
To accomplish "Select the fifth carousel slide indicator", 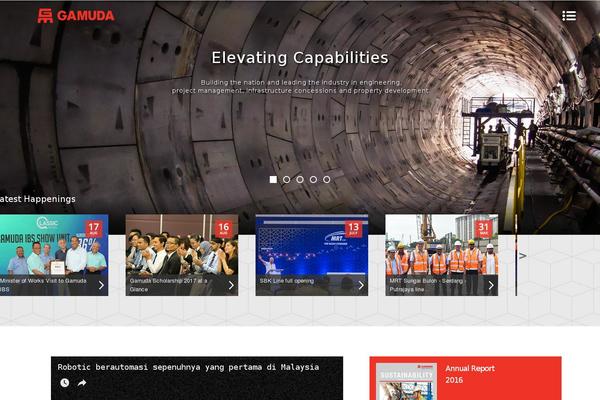I will (326, 180).
